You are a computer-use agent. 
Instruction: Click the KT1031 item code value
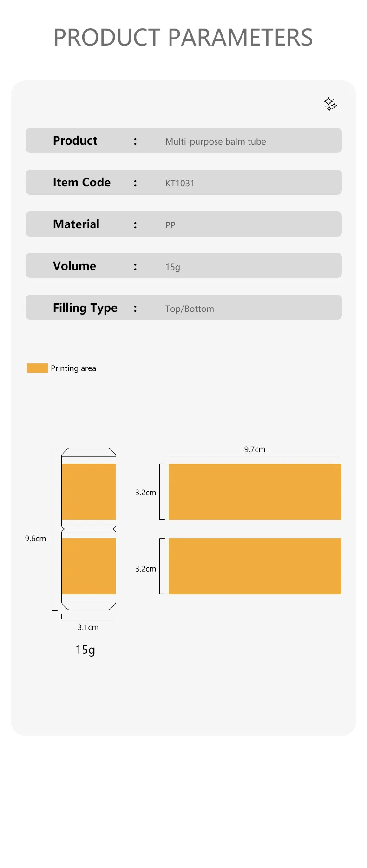click(180, 183)
